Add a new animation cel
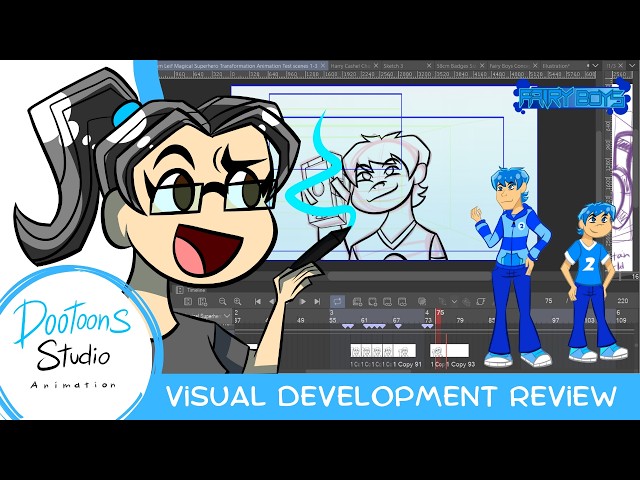Viewport: 640px width, 480px height. (372, 302)
